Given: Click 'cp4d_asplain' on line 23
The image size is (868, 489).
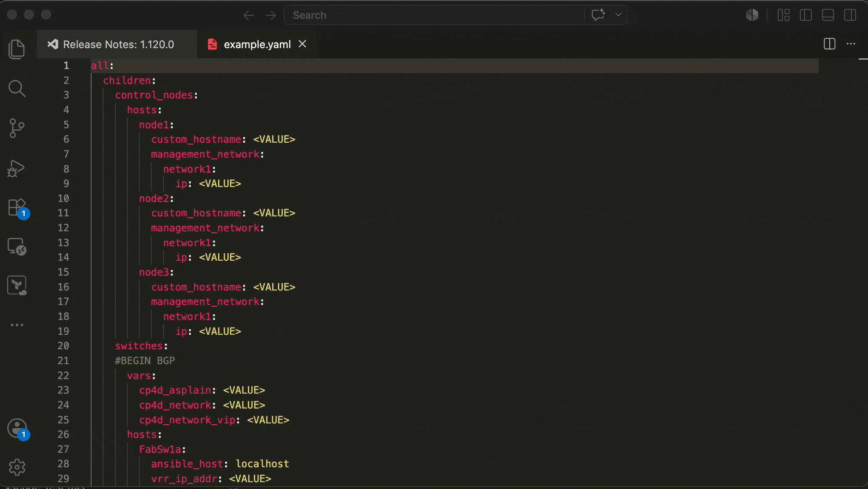Looking at the screenshot, I should pyautogui.click(x=175, y=390).
